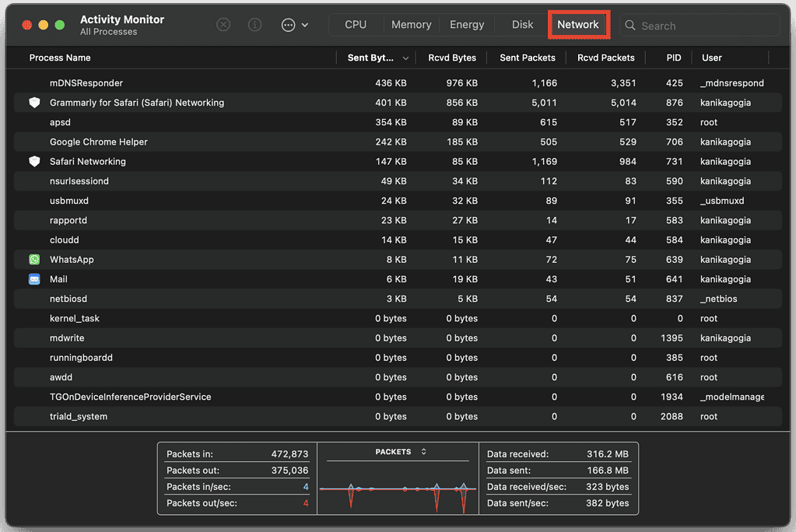Switch to the CPU tab
The image size is (796, 532).
click(356, 25)
